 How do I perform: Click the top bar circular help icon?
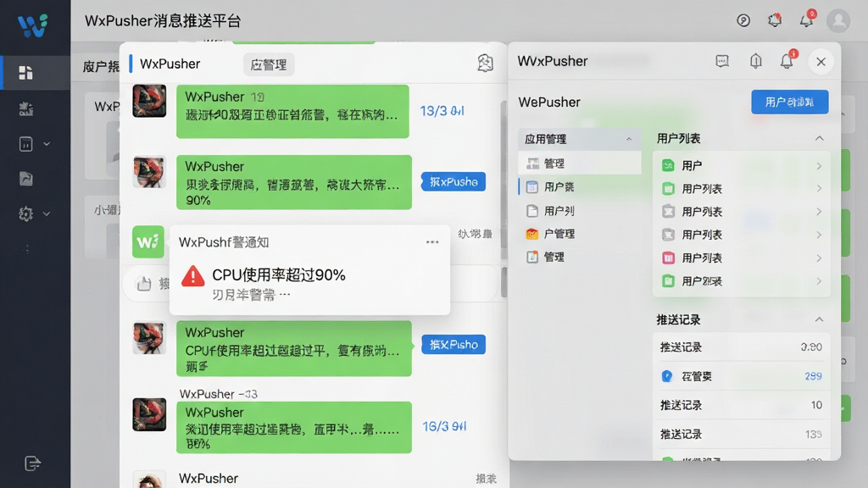(743, 20)
